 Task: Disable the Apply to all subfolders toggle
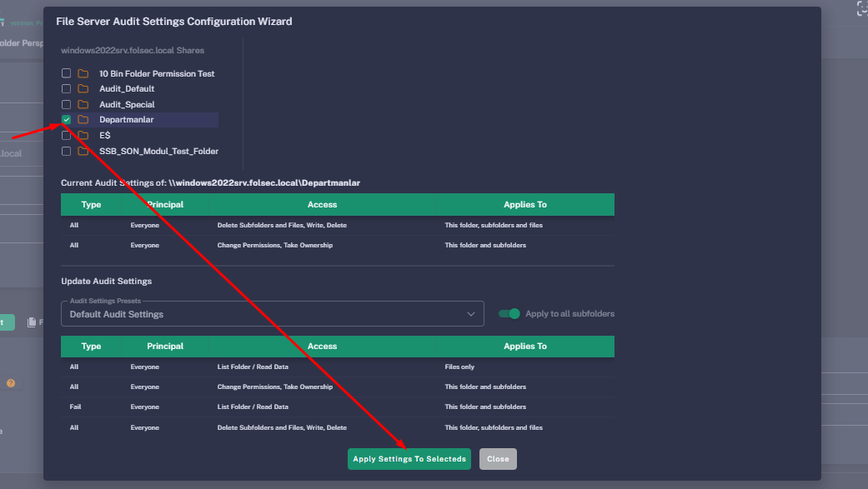[x=509, y=314]
